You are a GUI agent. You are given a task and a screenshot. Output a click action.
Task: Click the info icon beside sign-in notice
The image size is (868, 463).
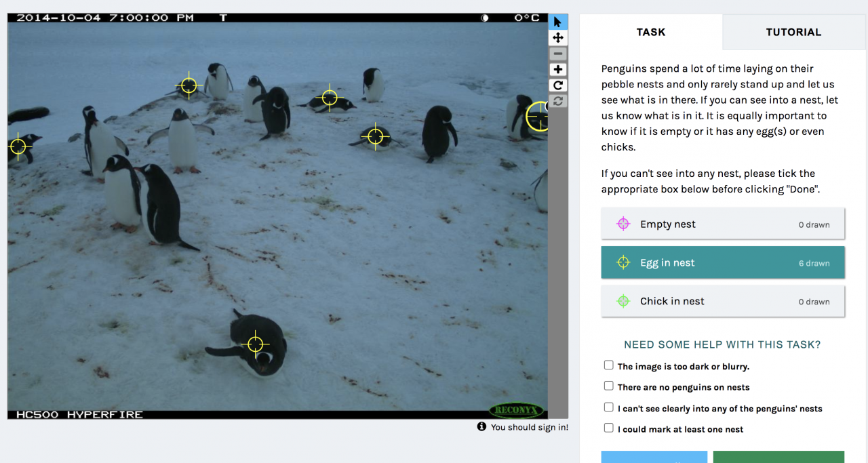tap(481, 426)
